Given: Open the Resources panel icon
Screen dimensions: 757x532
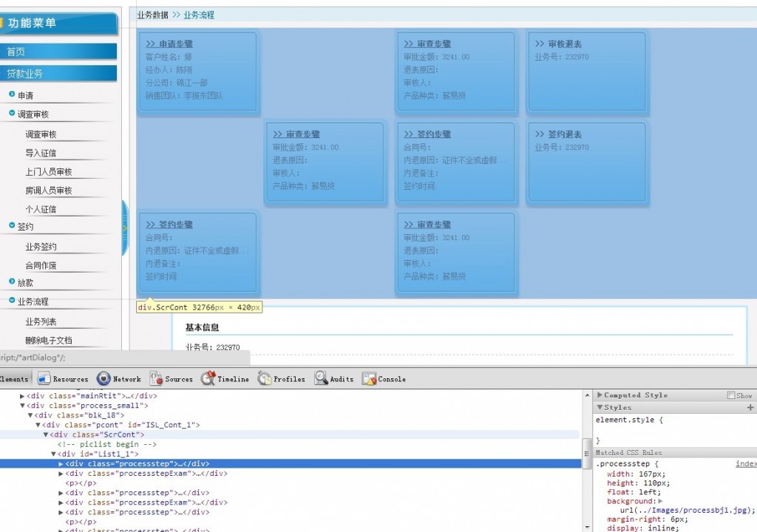Looking at the screenshot, I should (x=44, y=379).
